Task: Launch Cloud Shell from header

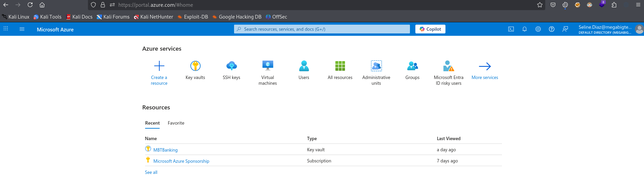Action: pos(511,29)
